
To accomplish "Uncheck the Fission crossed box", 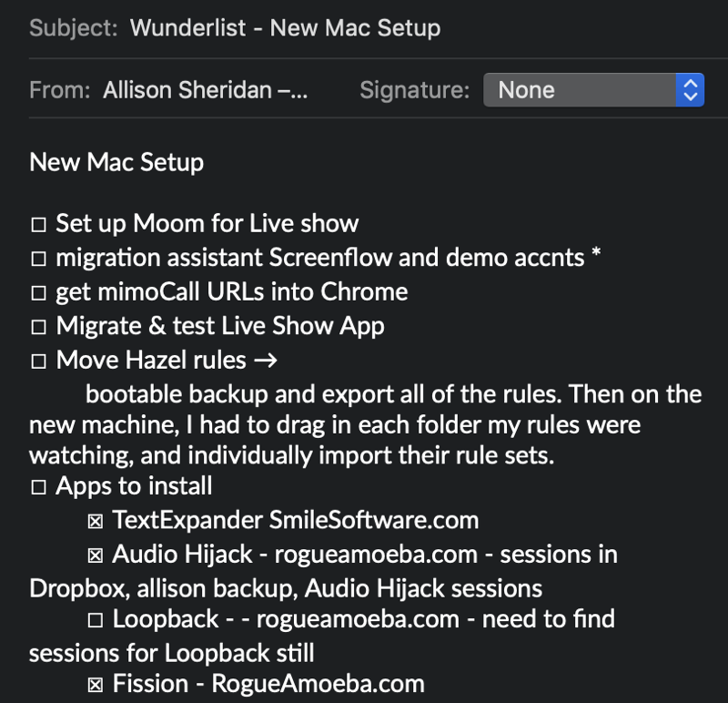I will (x=95, y=684).
